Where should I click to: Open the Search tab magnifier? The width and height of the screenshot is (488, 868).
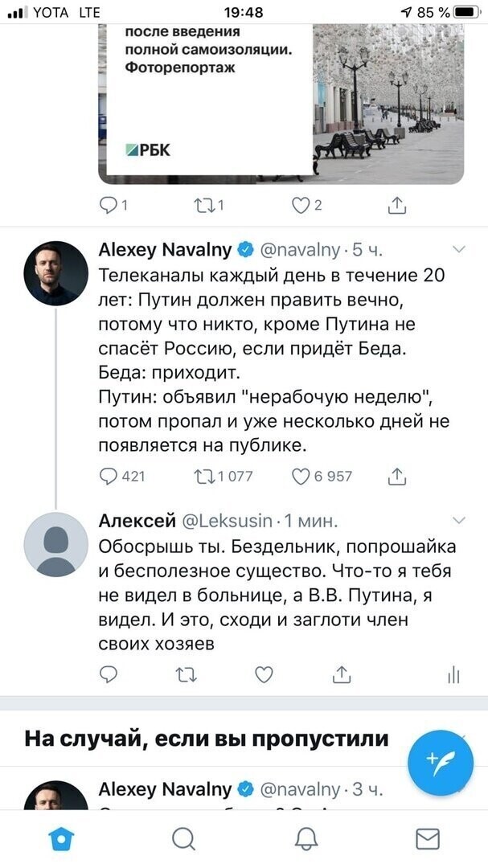[183, 838]
